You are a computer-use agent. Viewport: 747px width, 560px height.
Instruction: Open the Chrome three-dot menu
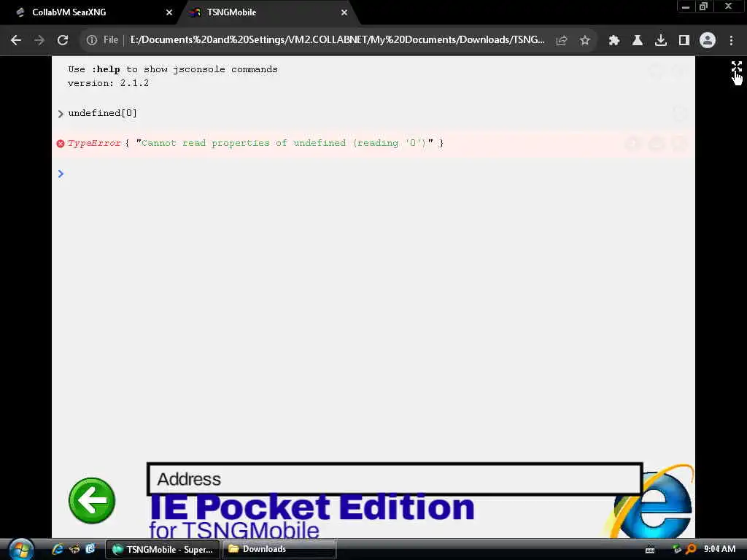point(731,40)
